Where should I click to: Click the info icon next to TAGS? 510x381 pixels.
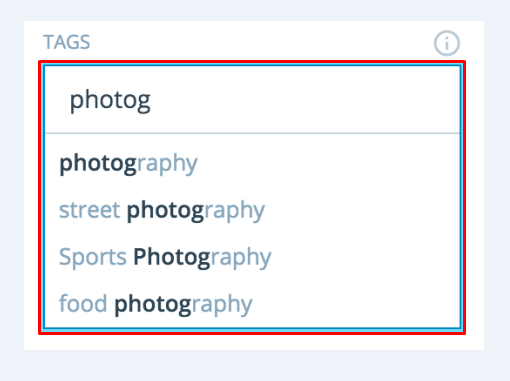(x=447, y=43)
